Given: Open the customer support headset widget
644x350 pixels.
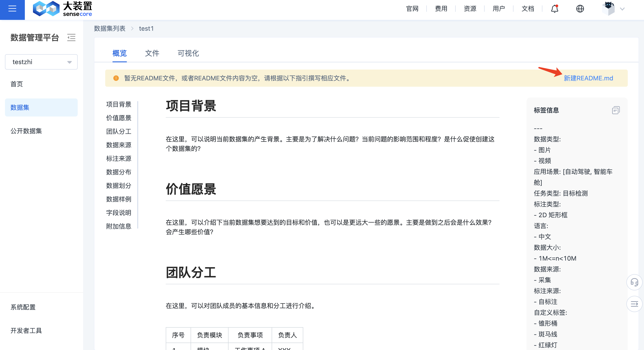Looking at the screenshot, I should 634,282.
